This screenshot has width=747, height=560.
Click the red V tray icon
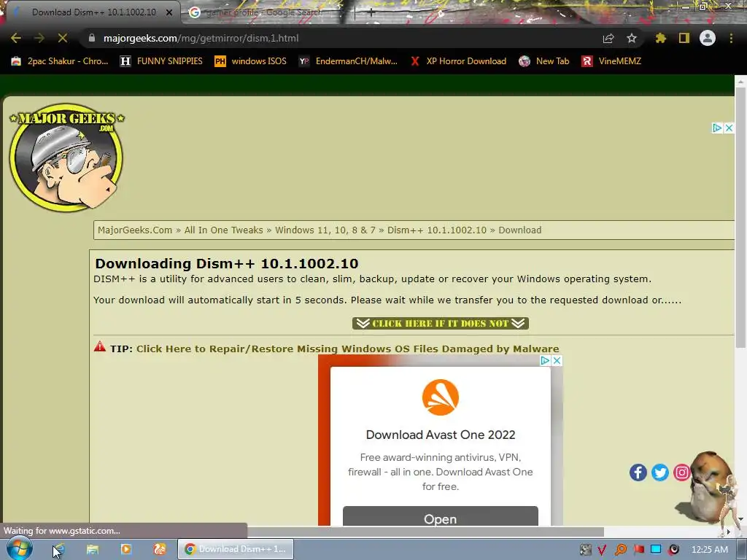(602, 550)
